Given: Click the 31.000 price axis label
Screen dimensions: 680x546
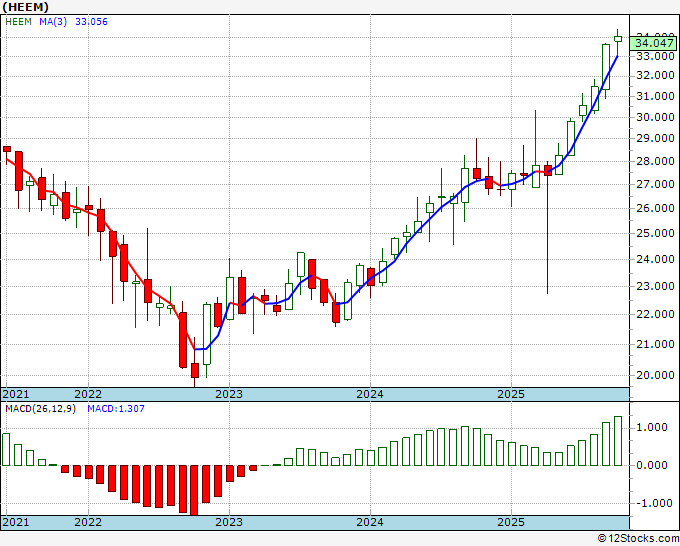Looking at the screenshot, I should pyautogui.click(x=655, y=96).
